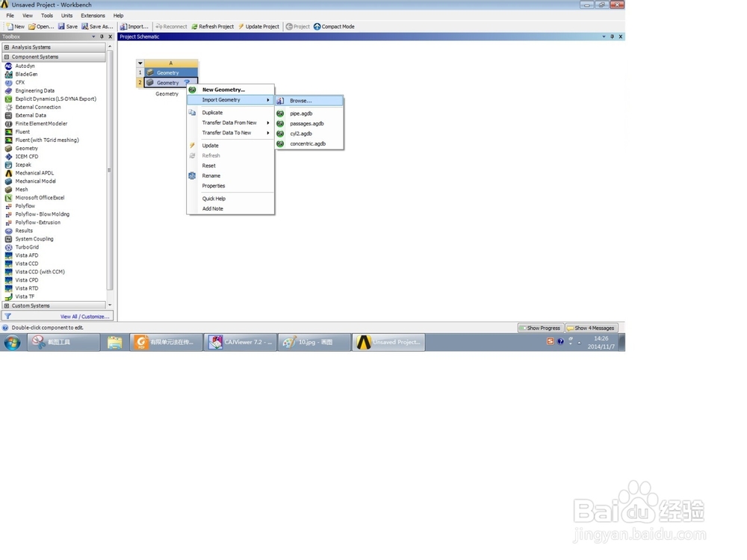747x560 pixels.
Task: Open the Help menu
Action: (x=118, y=16)
